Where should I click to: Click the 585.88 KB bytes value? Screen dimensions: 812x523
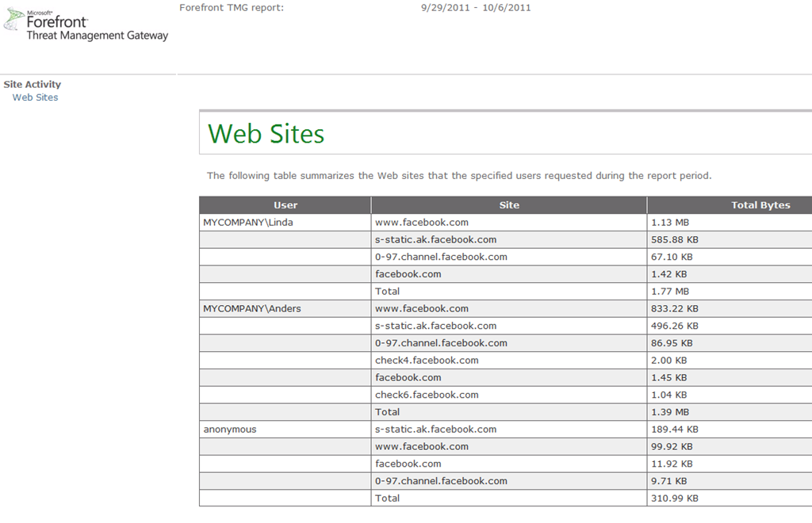pyautogui.click(x=674, y=239)
